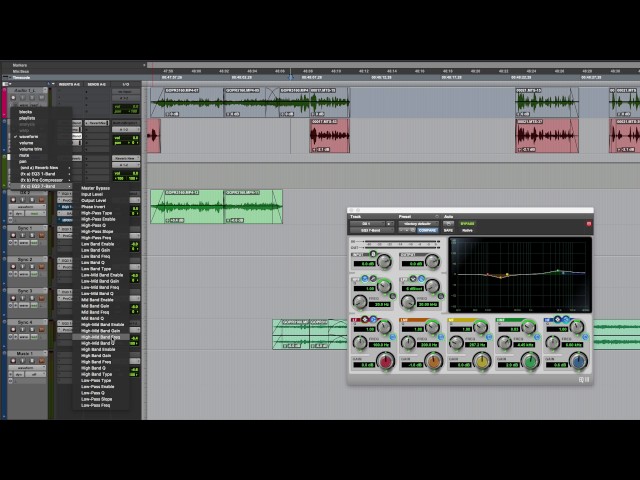Select the HPF second filter type icon

[373, 279]
